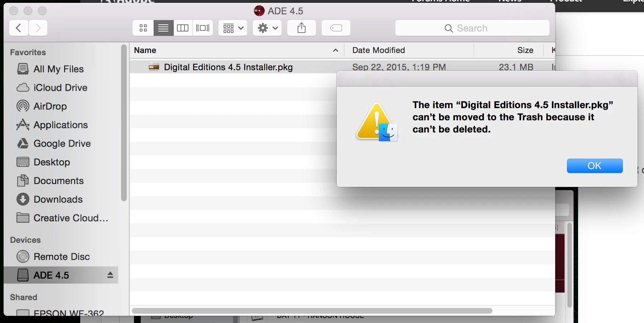Viewport: 644px width, 323px height.
Task: Click the sidebar vertical scrollbar
Action: pyautogui.click(x=124, y=122)
